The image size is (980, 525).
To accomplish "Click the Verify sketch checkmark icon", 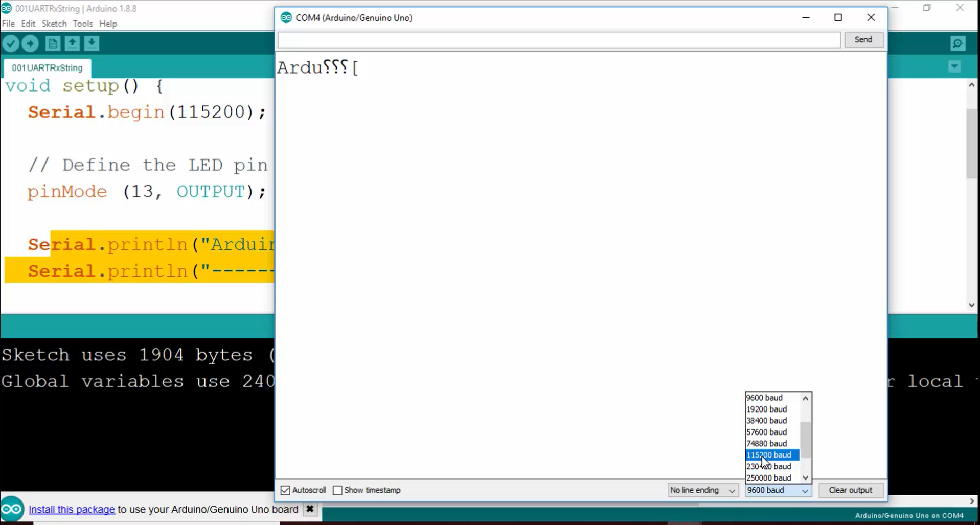I will coord(11,43).
